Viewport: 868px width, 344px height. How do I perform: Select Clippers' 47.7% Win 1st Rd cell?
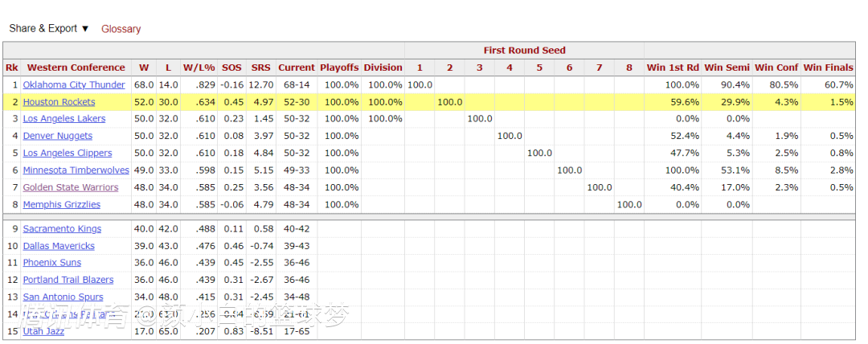[673, 153]
